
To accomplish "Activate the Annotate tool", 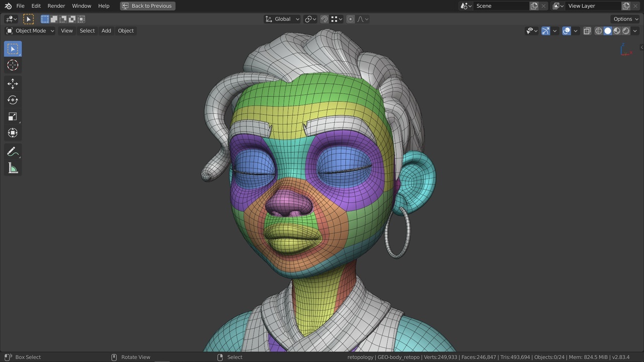I will coord(13,151).
